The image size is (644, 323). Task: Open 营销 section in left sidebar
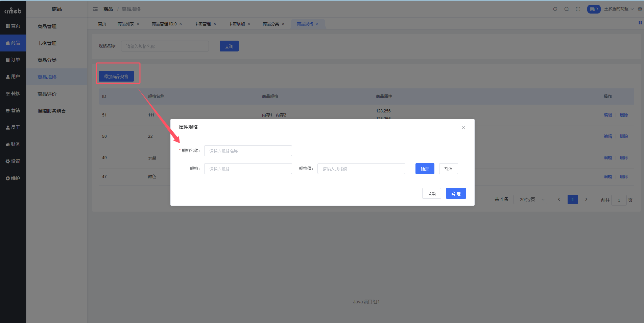13,111
